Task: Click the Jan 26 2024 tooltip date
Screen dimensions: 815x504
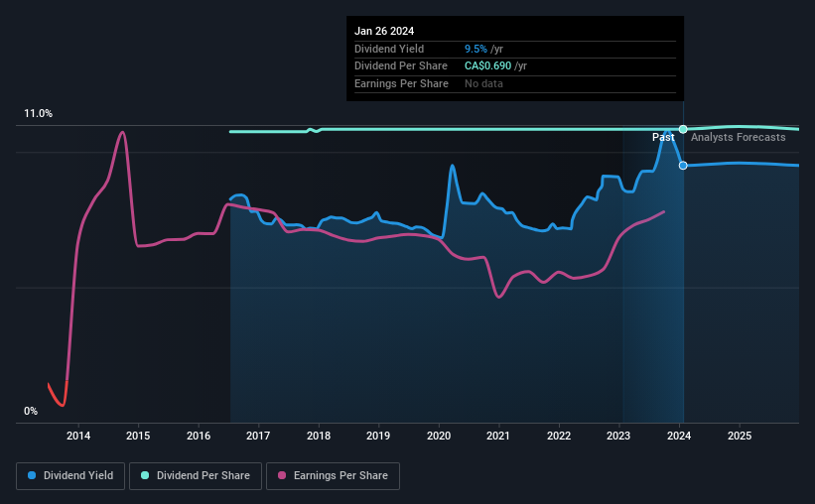Action: point(384,31)
